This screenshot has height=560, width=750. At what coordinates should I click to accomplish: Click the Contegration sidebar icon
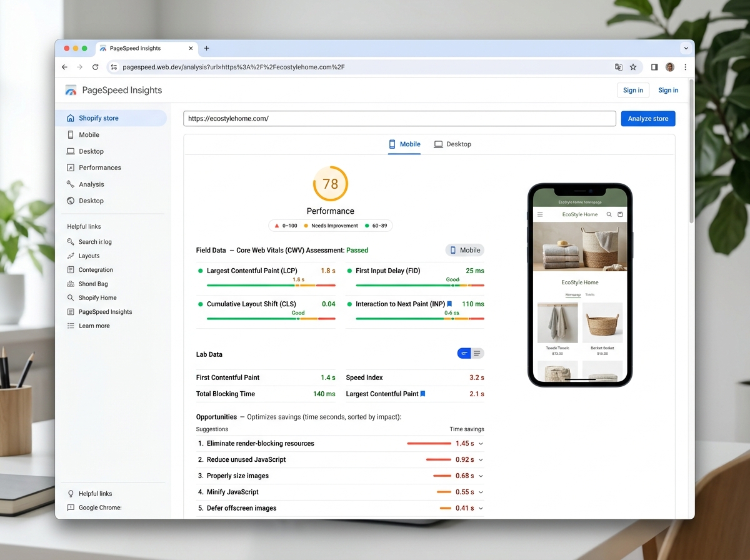pos(71,270)
